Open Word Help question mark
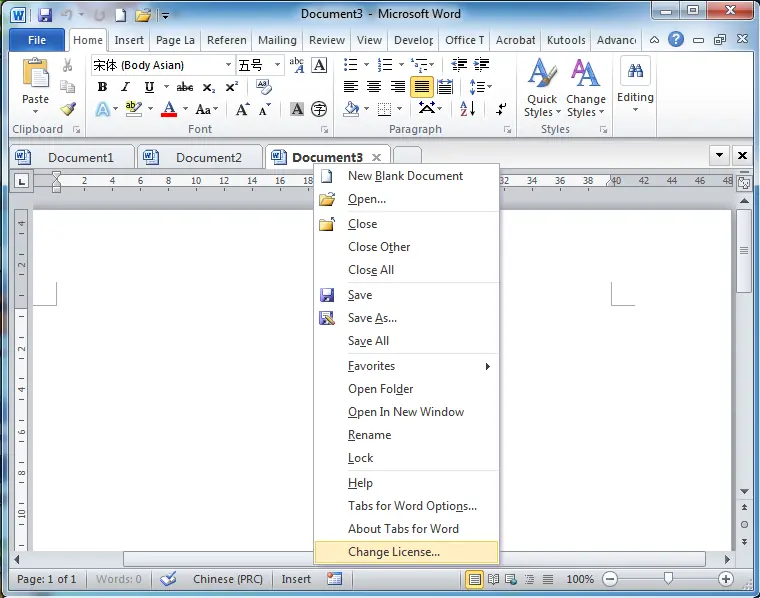The image size is (760, 598). pyautogui.click(x=676, y=39)
